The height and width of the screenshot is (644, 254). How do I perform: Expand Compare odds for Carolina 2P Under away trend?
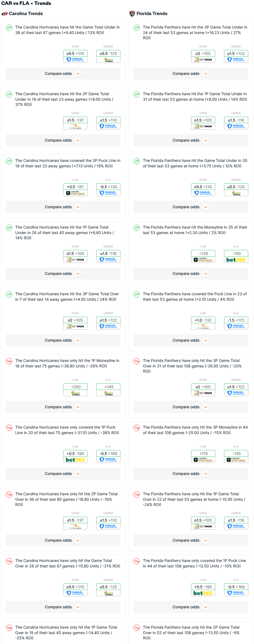pos(63,140)
